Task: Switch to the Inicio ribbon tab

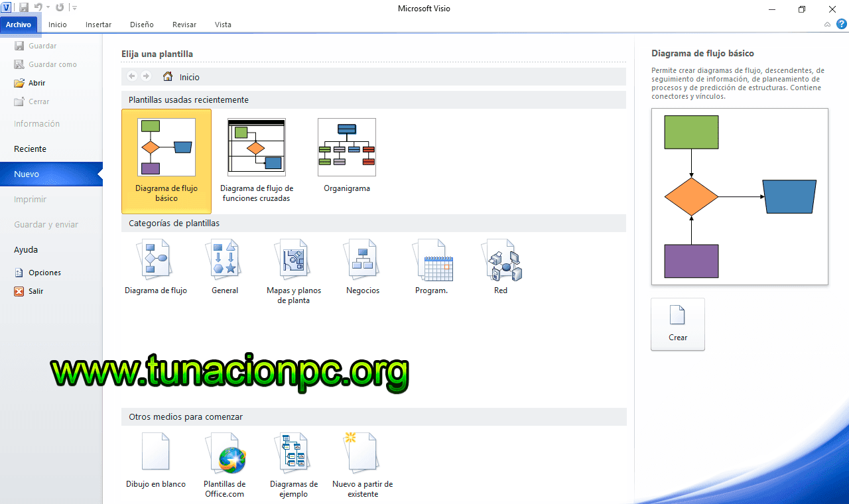Action: [58, 25]
